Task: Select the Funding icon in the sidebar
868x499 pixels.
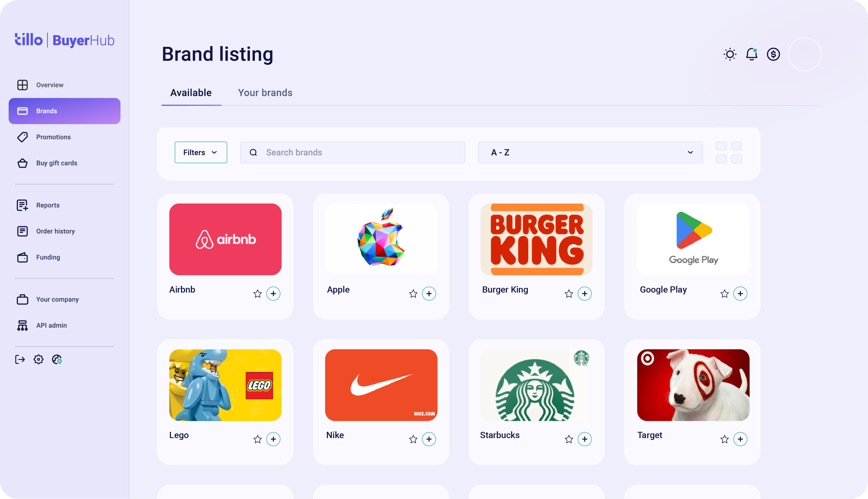Action: (x=22, y=257)
